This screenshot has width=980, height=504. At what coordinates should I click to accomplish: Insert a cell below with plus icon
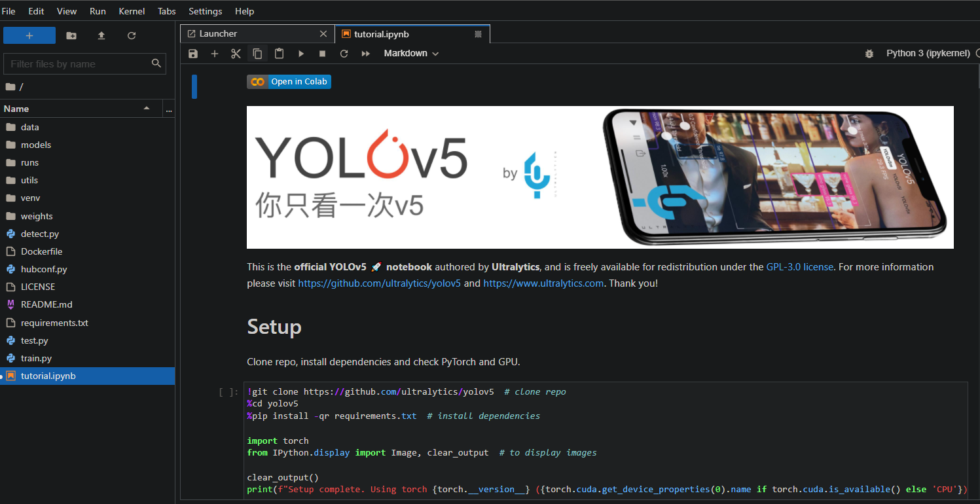pos(214,54)
